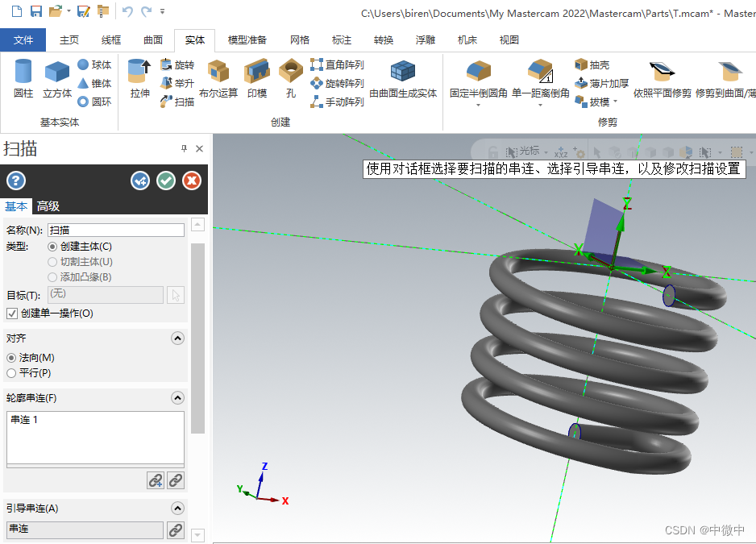Open the sweep panel help icon
The image size is (756, 544).
pyautogui.click(x=16, y=181)
